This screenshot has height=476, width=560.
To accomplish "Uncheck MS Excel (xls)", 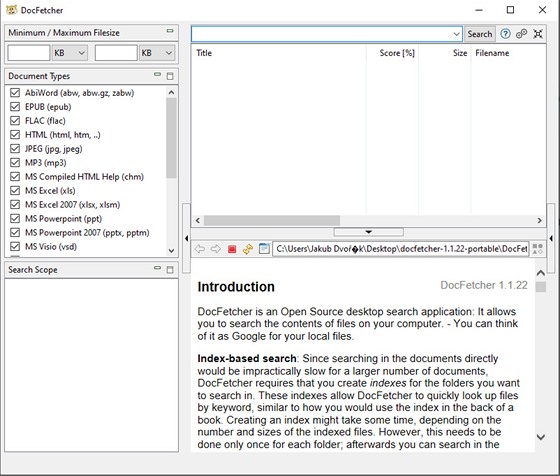I will 15,190.
